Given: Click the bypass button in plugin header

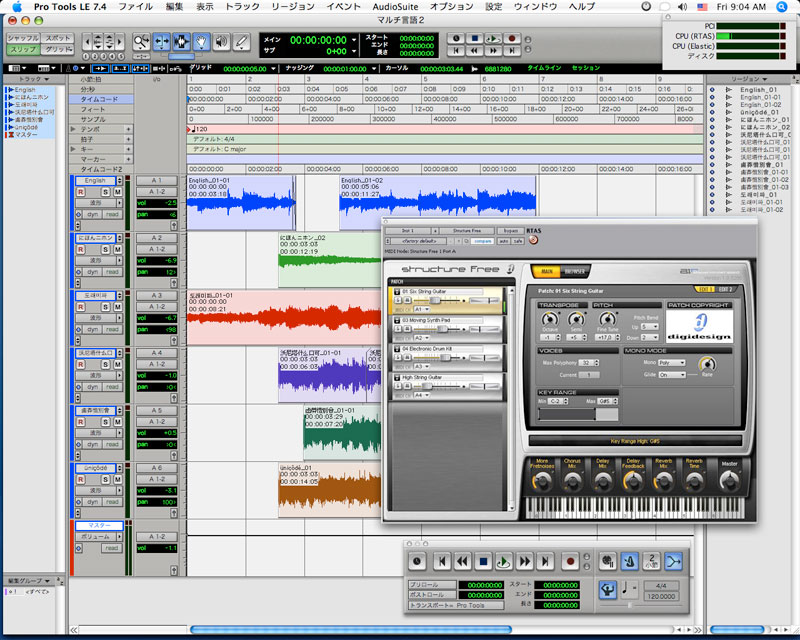Looking at the screenshot, I should click(x=510, y=230).
